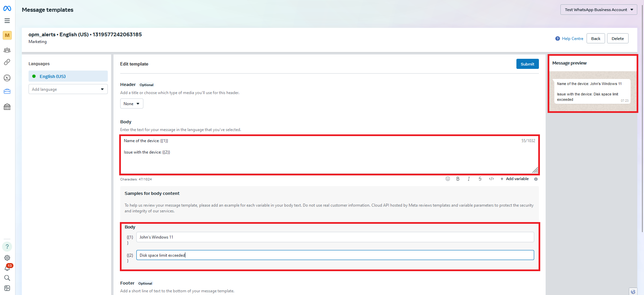This screenshot has width=644, height=295.
Task: Select English (US) language entry
Action: pos(68,76)
